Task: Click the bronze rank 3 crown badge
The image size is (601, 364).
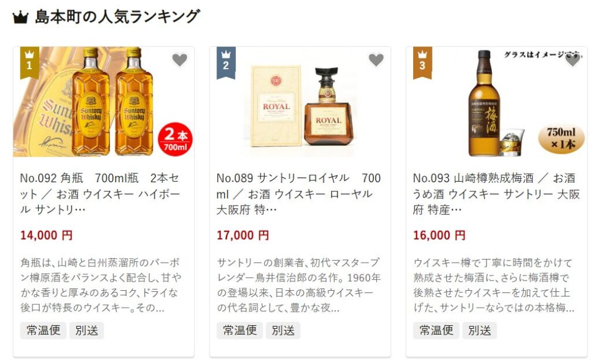Action: 423,63
